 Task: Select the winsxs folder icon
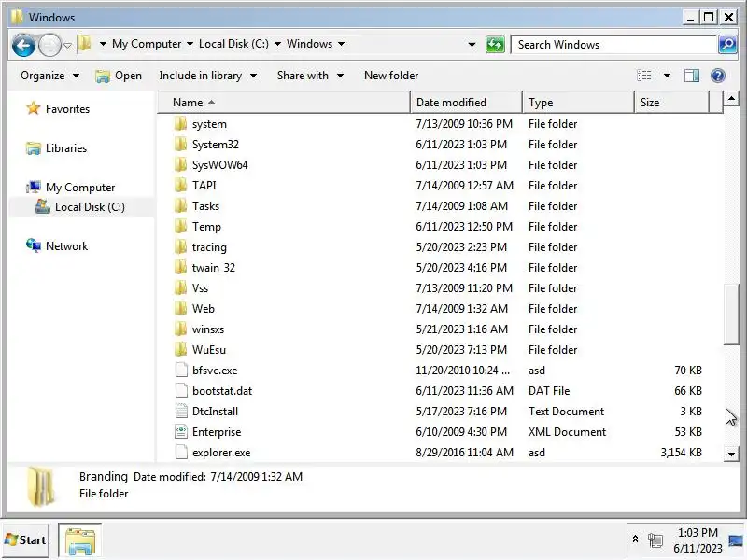(x=181, y=329)
